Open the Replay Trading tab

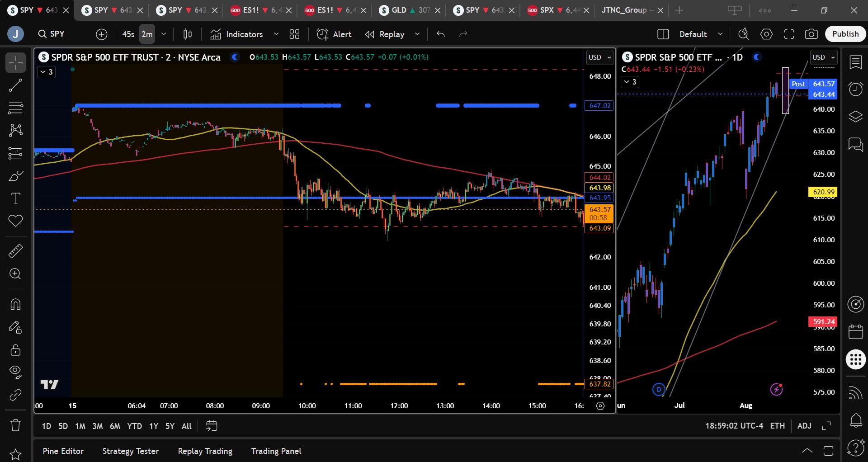(205, 451)
